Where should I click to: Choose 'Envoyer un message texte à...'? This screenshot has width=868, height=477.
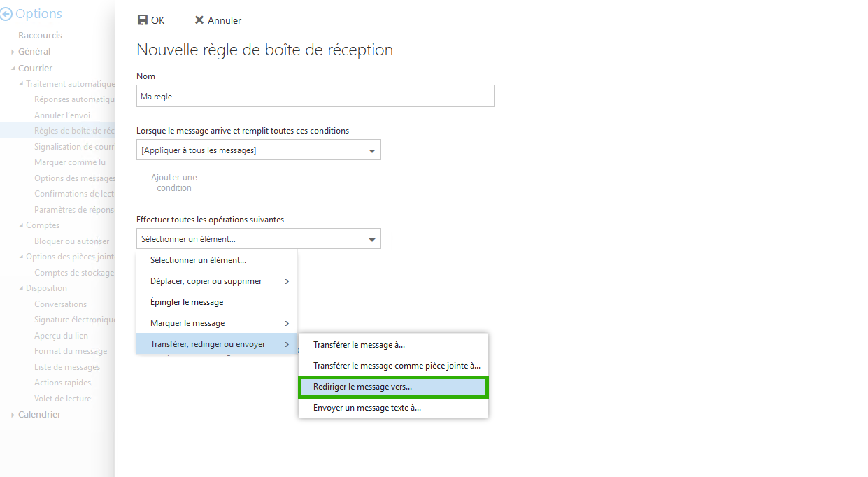393,407
